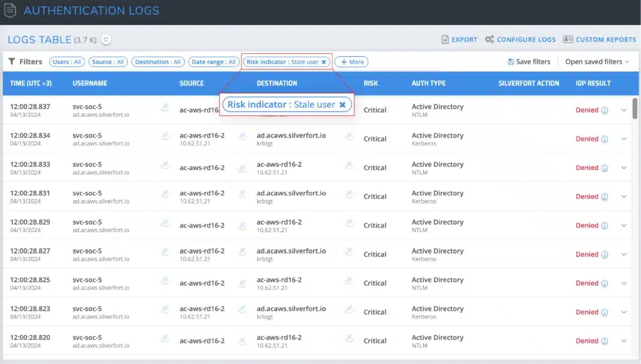Viewport: 641px width, 364px height.
Task: Sort by the Time (UTC +3) column header
Action: [x=31, y=83]
